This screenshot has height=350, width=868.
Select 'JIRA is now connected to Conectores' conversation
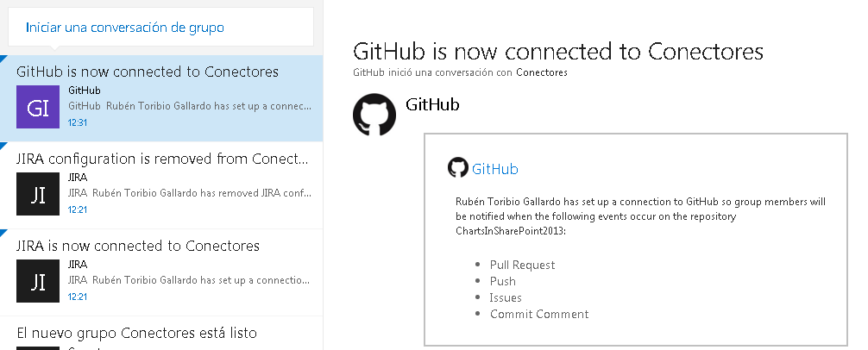point(138,246)
